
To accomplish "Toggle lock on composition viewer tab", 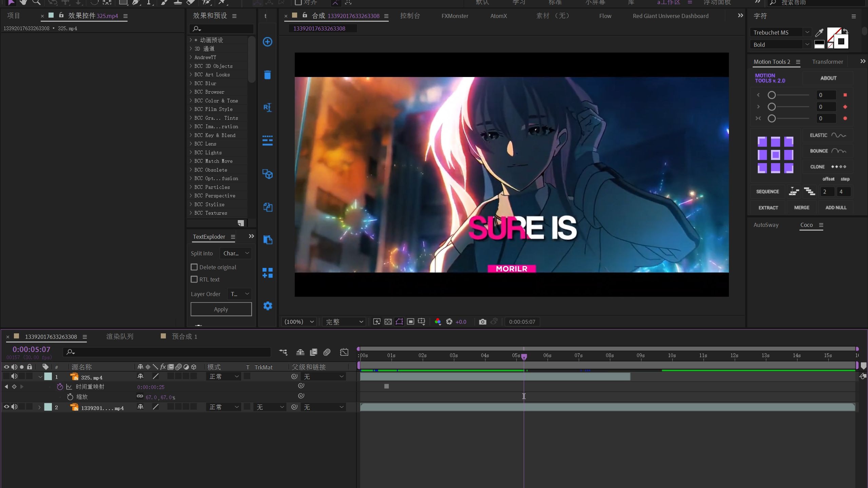I will (305, 15).
